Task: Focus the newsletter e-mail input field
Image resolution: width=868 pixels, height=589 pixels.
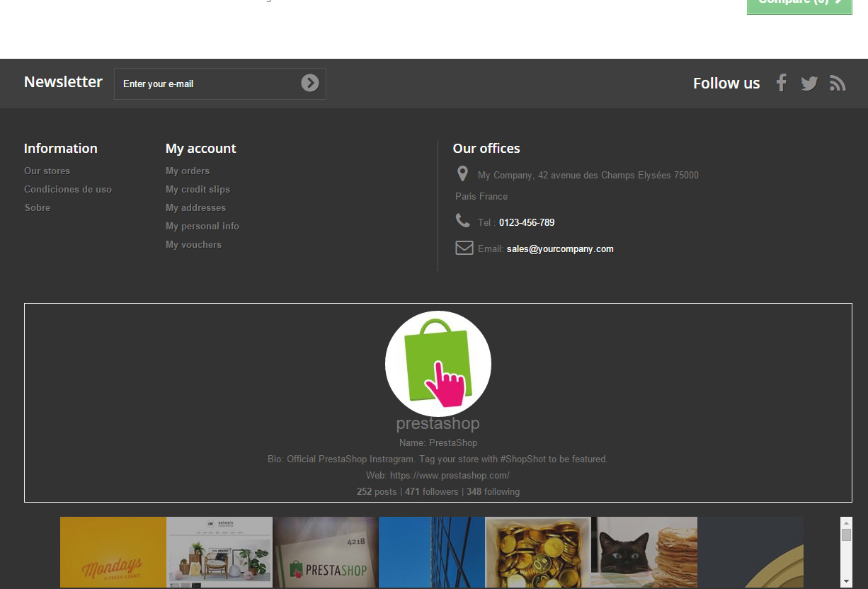Action: pos(220,84)
